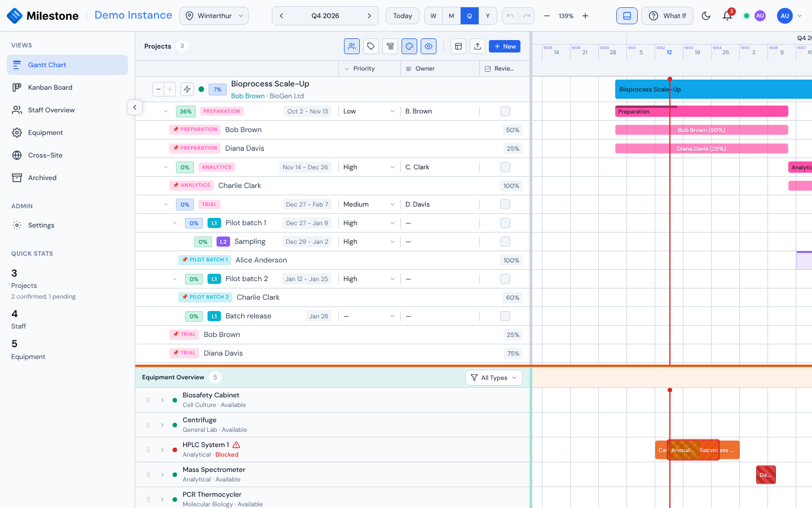Open Cross-Site view
The width and height of the screenshot is (812, 508).
coord(67,155)
